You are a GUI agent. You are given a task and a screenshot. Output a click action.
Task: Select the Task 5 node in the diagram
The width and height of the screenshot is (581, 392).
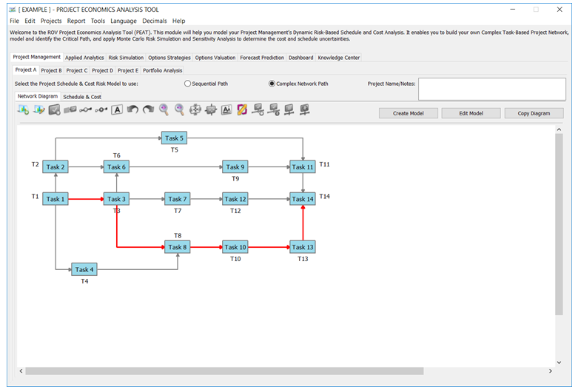[x=174, y=138]
